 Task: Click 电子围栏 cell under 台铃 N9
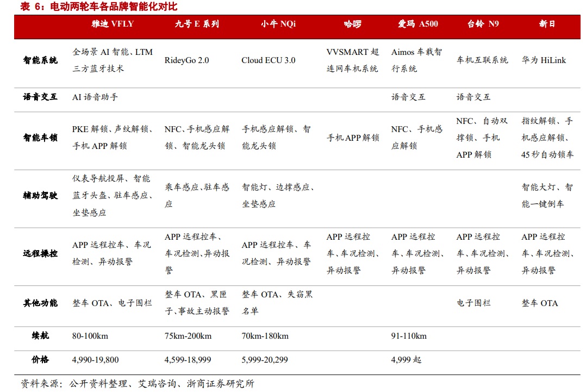coord(473,303)
